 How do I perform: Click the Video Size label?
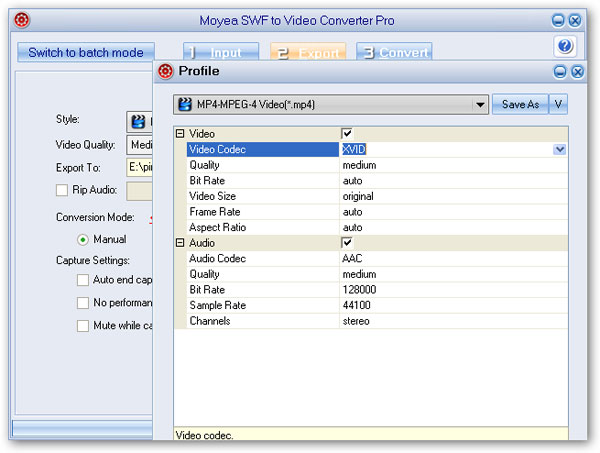click(213, 196)
